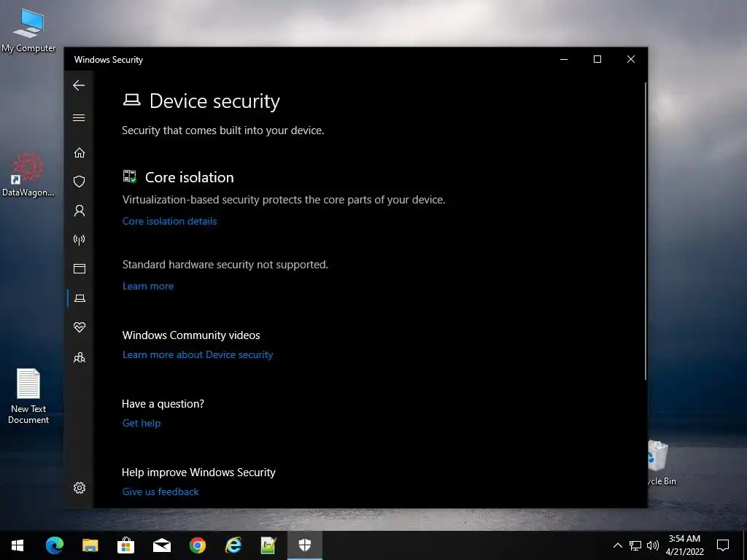The height and width of the screenshot is (560, 747).
Task: Click the Core isolation chip icon
Action: pos(130,176)
